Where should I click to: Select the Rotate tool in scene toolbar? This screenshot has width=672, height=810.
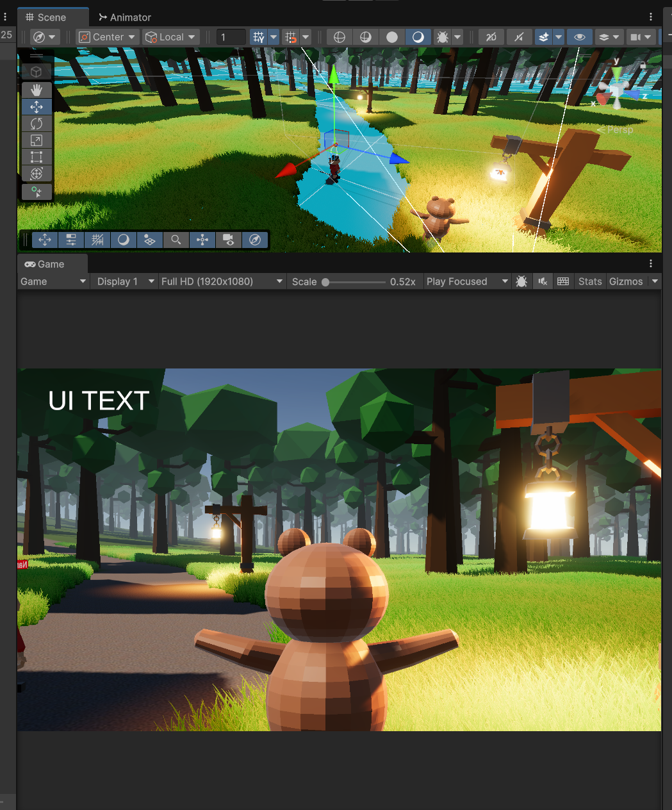tap(37, 124)
